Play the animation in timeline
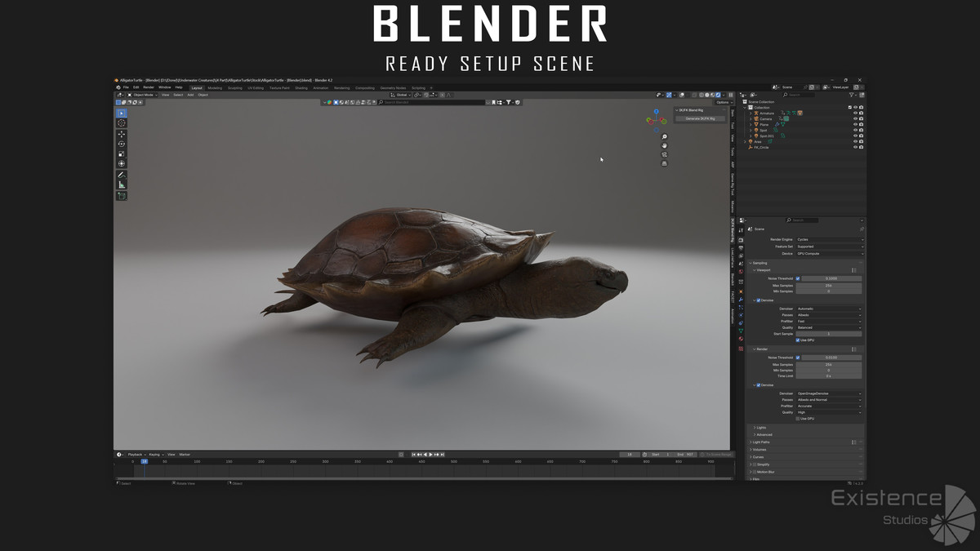The height and width of the screenshot is (551, 980). (x=431, y=455)
